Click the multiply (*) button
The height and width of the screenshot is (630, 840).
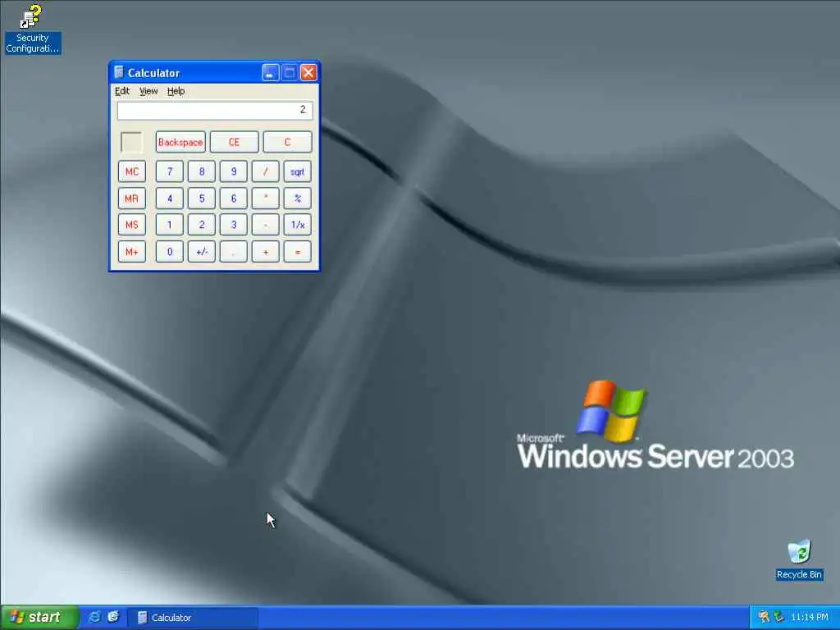coord(266,199)
